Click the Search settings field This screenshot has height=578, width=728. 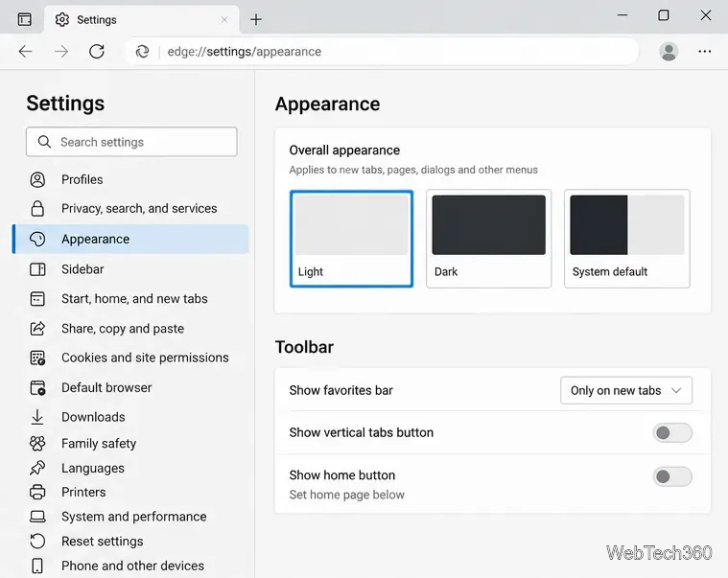point(131,142)
